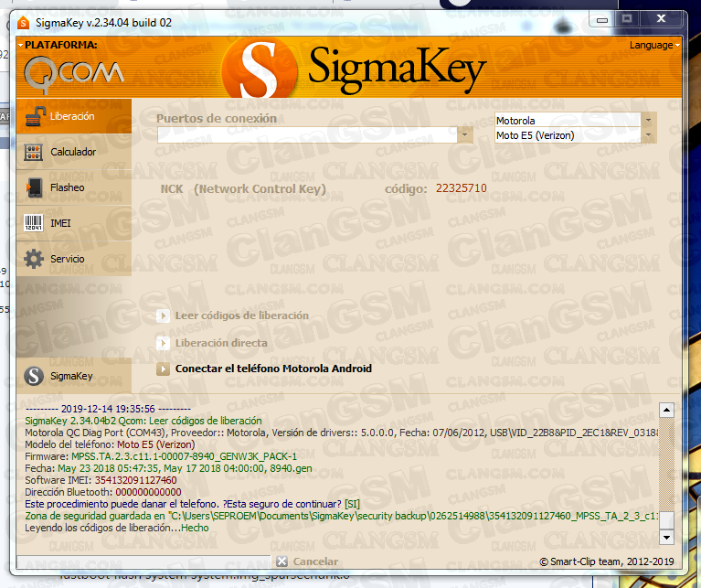The image size is (701, 588).
Task: Click Conectar el teléfono Motorola Android
Action: click(273, 369)
